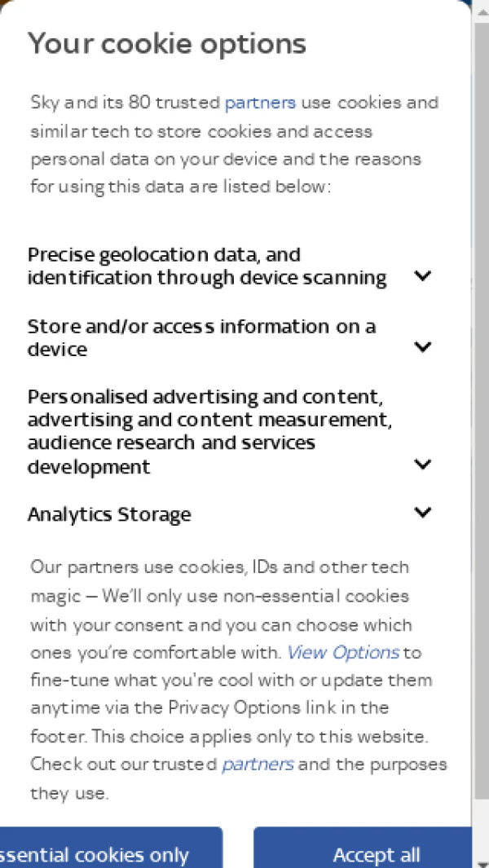The image size is (489, 868).
Task: Click the Store and/or access information chevron icon
Action: click(x=423, y=346)
